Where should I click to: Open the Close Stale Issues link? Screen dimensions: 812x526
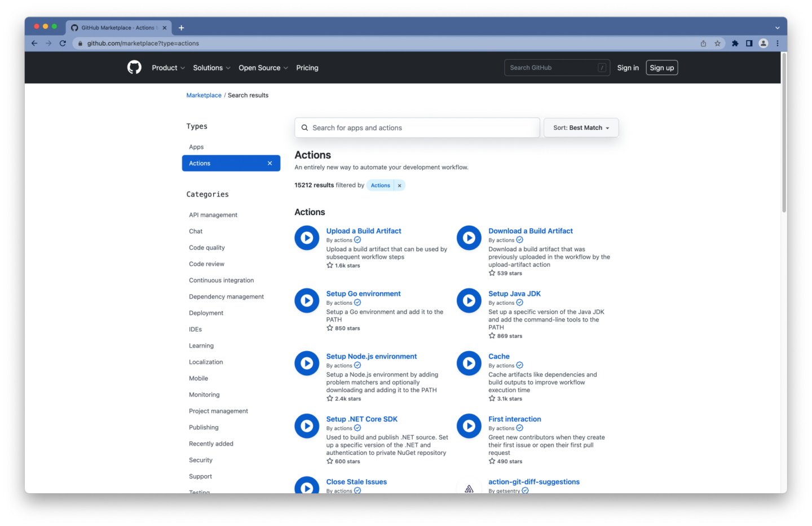tap(356, 481)
